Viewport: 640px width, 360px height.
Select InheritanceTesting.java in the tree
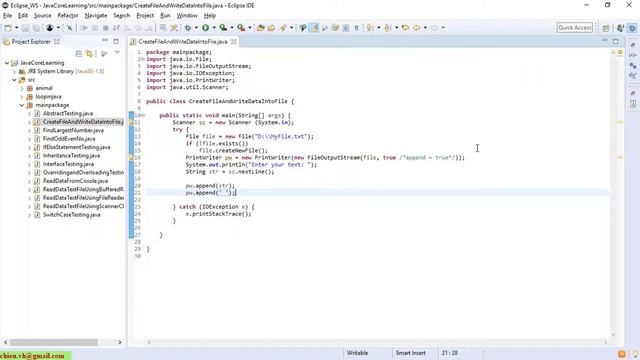coord(71,156)
